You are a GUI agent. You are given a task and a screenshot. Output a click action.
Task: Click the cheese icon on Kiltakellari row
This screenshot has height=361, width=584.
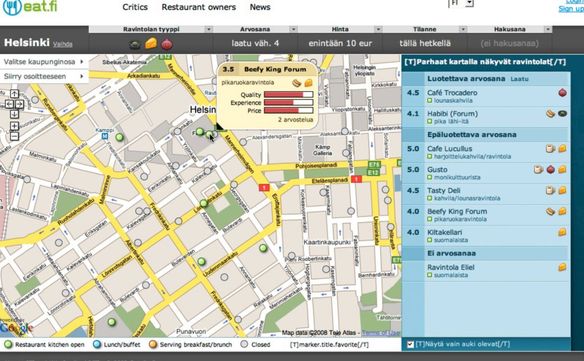click(562, 232)
